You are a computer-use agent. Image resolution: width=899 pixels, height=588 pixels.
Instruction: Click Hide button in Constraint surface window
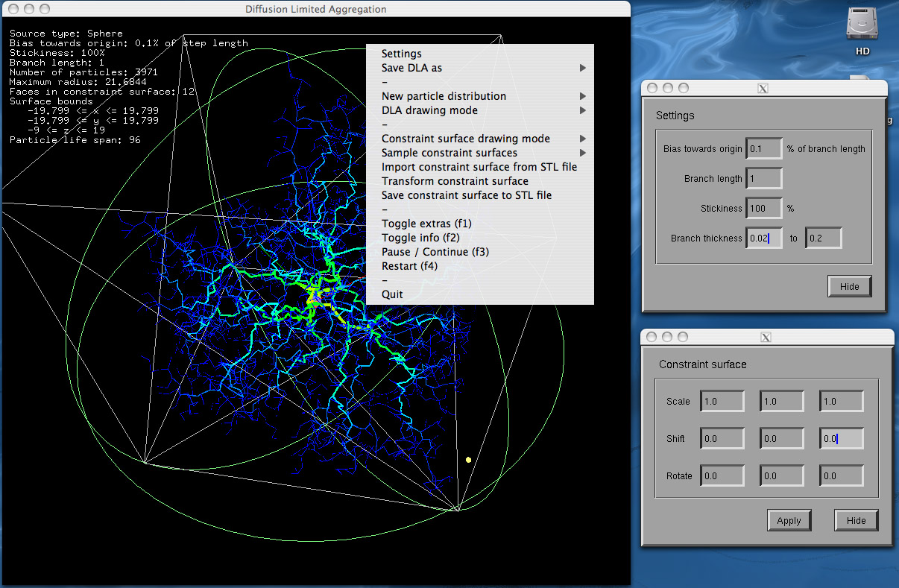pos(856,521)
